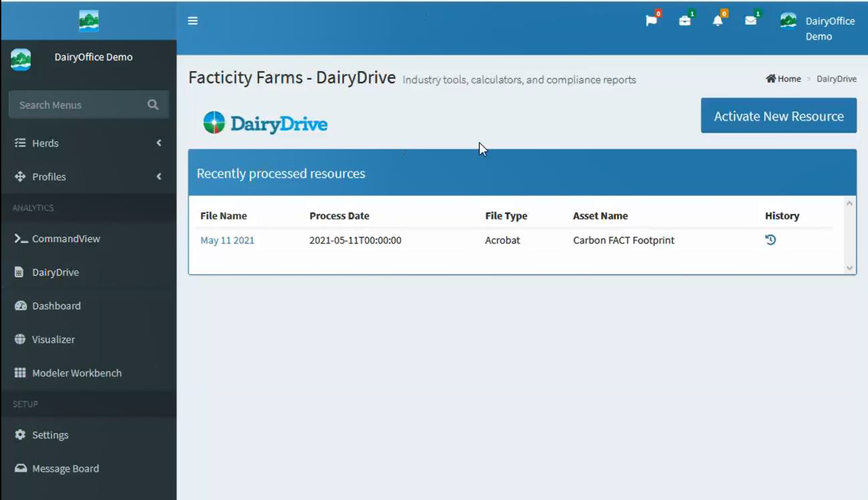Click the history icon for May 11 2021
Image resolution: width=868 pixels, height=500 pixels.
click(x=770, y=240)
